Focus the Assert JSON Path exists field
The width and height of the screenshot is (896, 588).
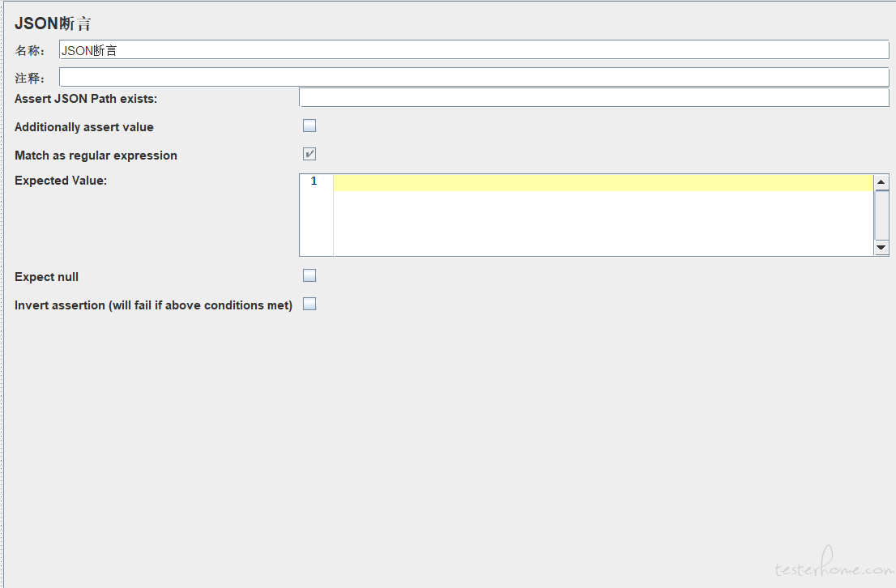click(594, 98)
